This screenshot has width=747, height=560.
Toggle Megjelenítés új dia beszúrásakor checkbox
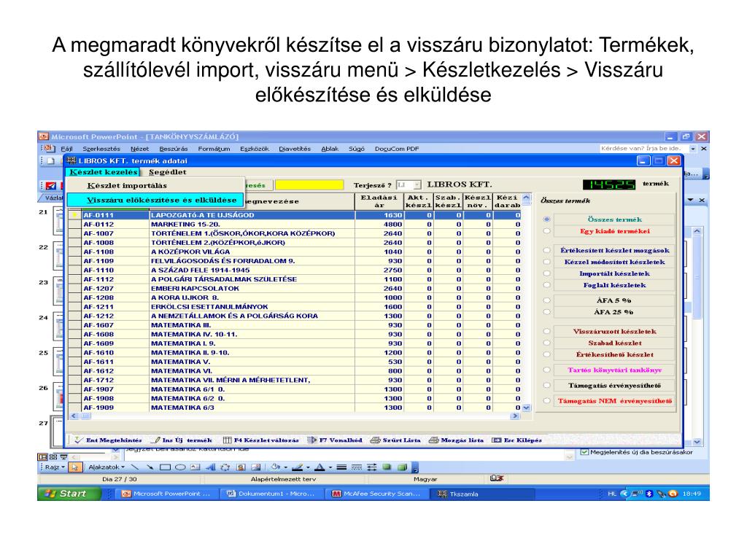click(584, 452)
